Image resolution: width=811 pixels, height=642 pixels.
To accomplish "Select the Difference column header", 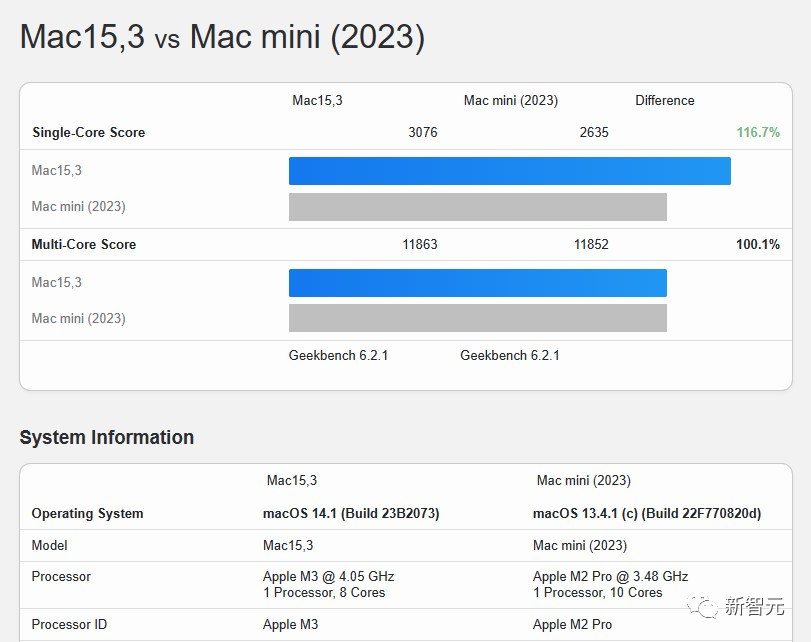I will coord(664,100).
